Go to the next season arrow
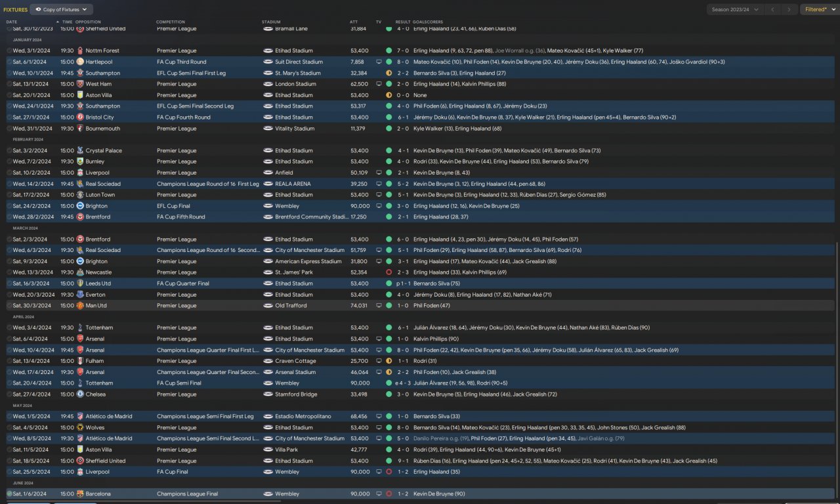 791,10
